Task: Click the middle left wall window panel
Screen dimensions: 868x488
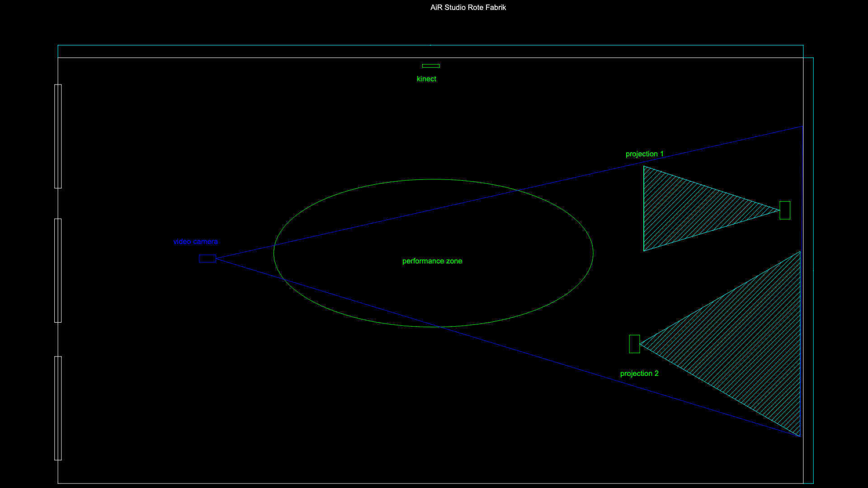Action: 58,271
